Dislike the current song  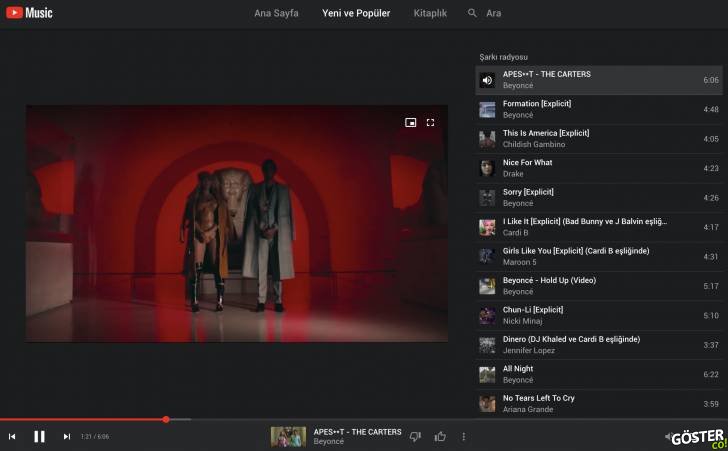tap(415, 436)
